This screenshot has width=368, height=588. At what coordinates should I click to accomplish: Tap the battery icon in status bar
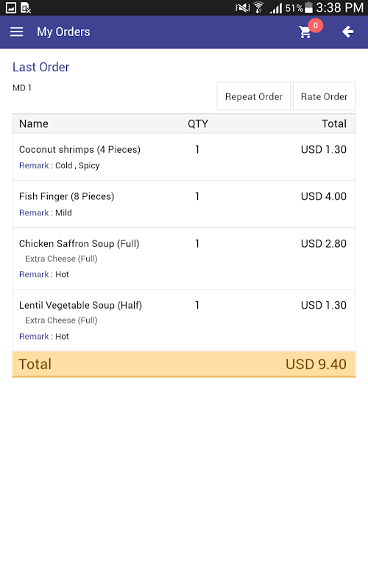pos(308,7)
